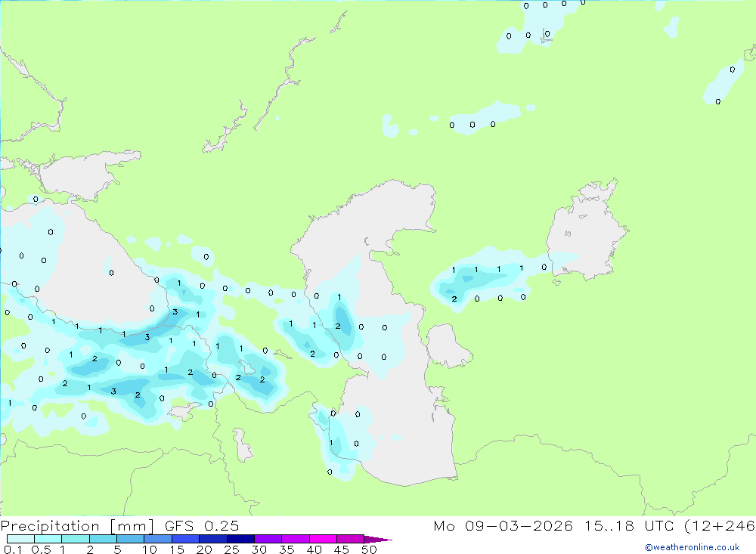Image resolution: width=756 pixels, height=554 pixels.
Task: Click the '30' legend value
Action: coord(259,549)
